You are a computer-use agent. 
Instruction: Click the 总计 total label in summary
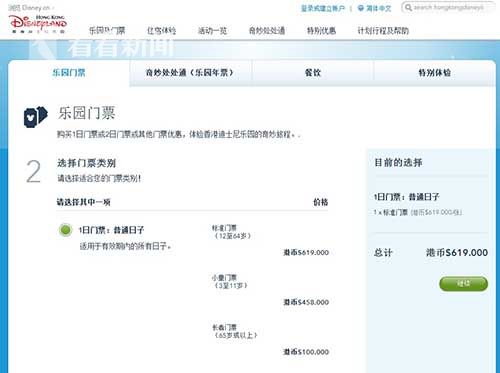383,253
